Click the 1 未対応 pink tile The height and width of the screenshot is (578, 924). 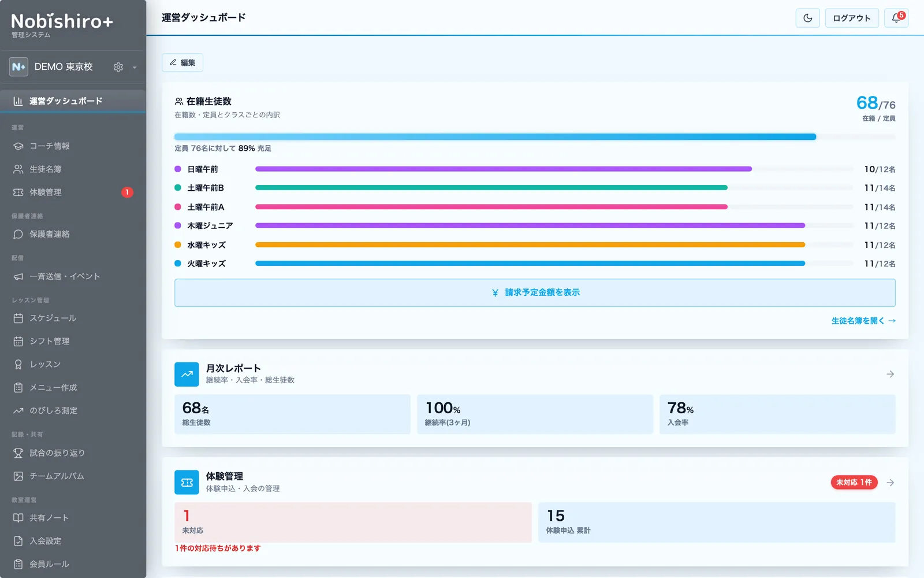point(353,523)
